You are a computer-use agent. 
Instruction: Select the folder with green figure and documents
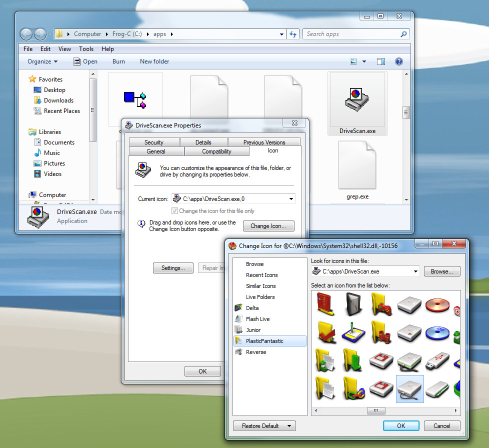pos(325,360)
